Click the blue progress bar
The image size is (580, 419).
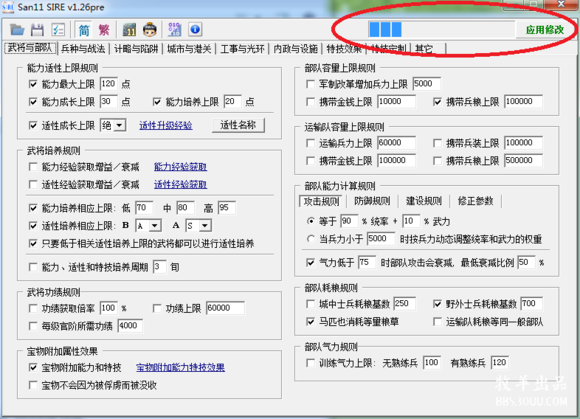441,30
